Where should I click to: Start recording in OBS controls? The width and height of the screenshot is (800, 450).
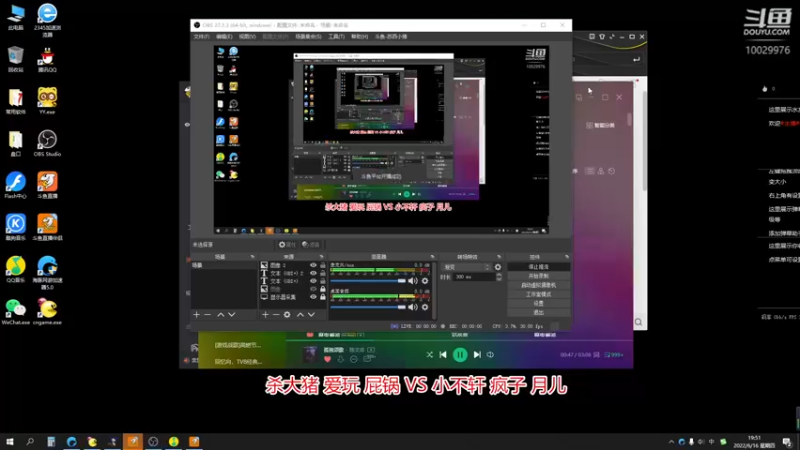[x=539, y=276]
